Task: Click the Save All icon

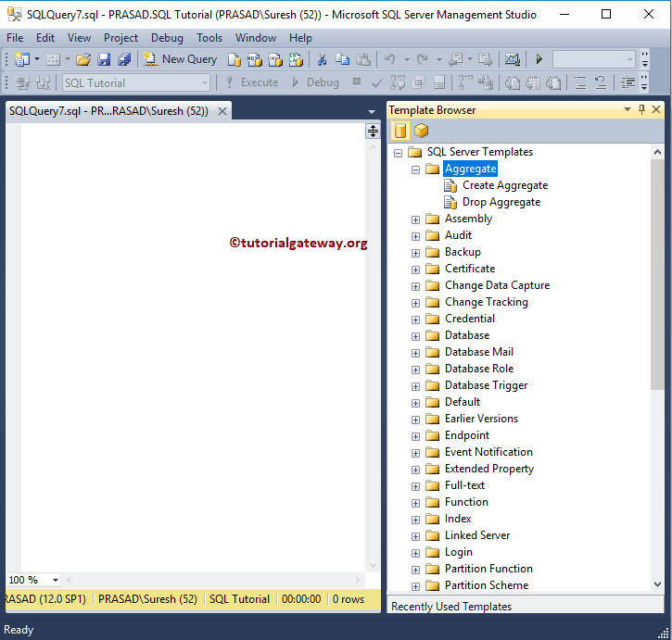Action: point(124,59)
